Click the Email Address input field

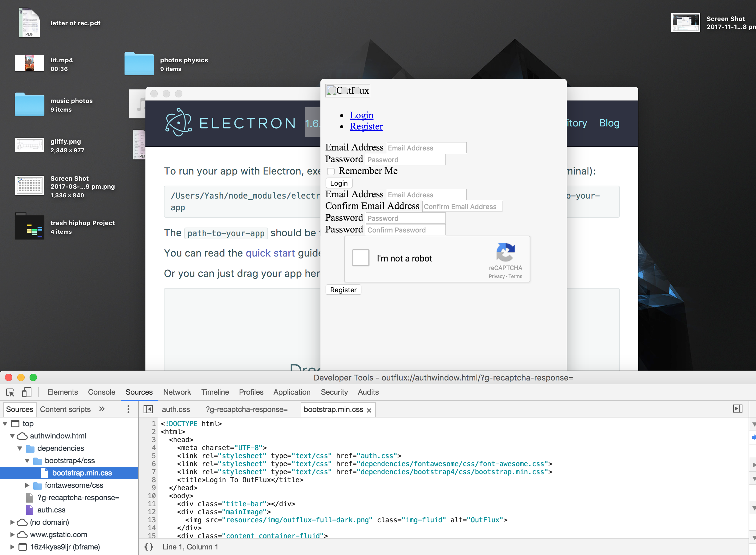(x=426, y=148)
